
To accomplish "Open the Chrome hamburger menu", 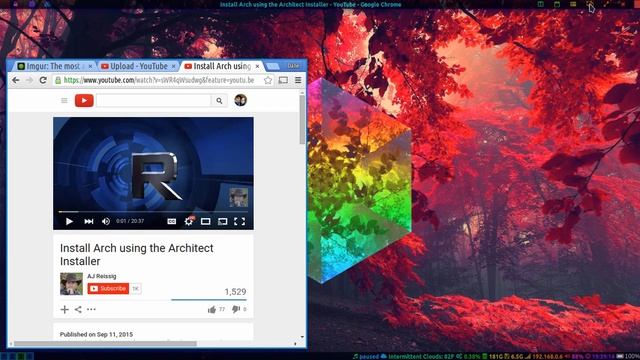I will point(298,80).
